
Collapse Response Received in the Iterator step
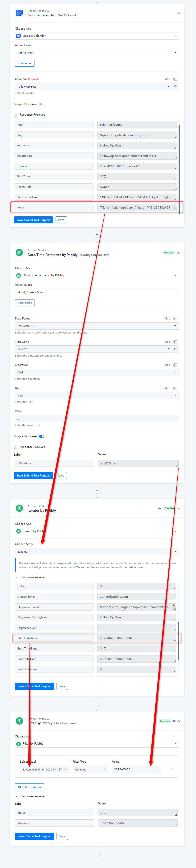point(16,577)
